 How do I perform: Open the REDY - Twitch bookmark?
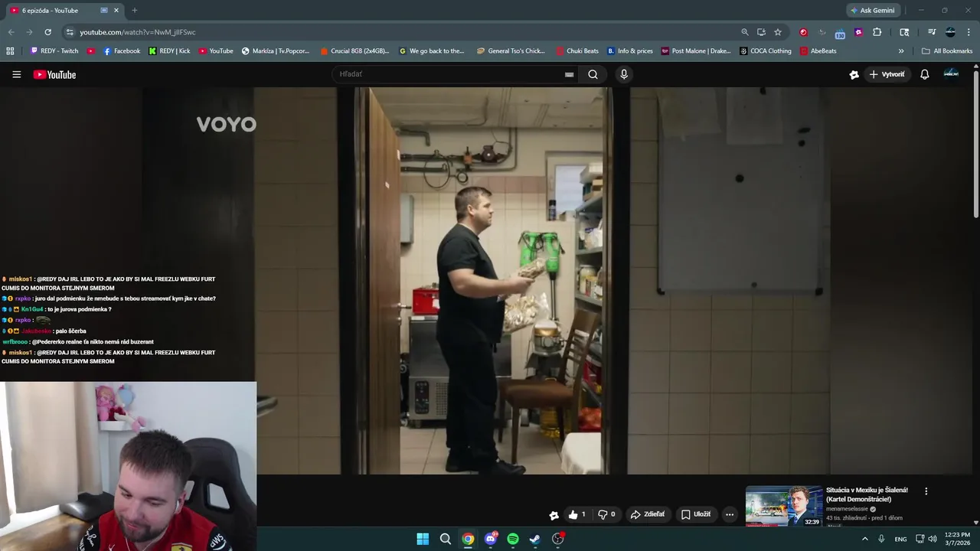[54, 51]
